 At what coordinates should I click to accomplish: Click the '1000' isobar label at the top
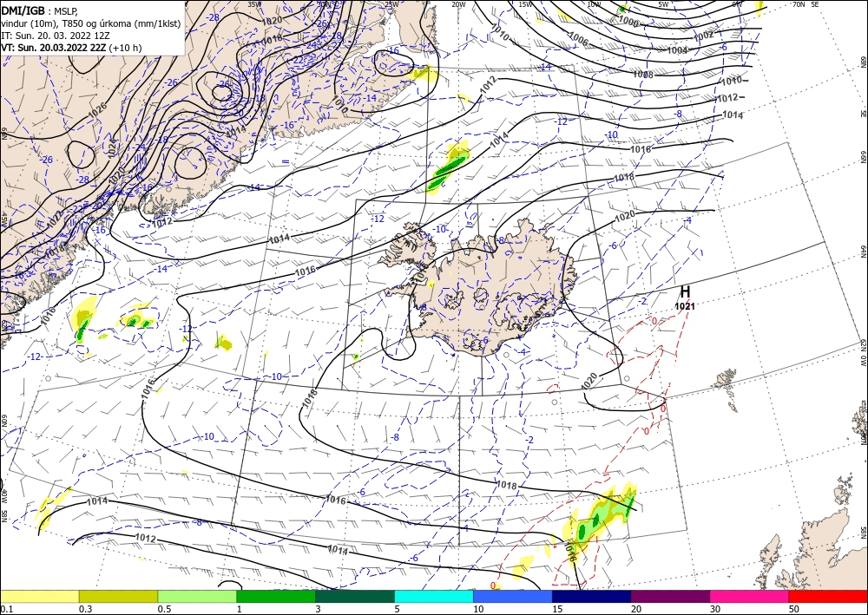click(628, 22)
